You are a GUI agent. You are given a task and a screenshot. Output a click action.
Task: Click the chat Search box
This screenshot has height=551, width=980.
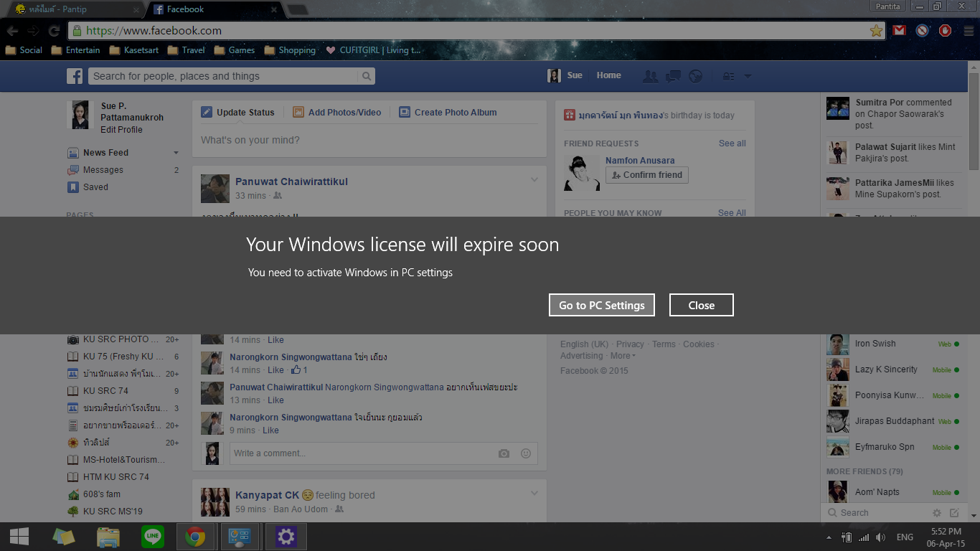877,513
